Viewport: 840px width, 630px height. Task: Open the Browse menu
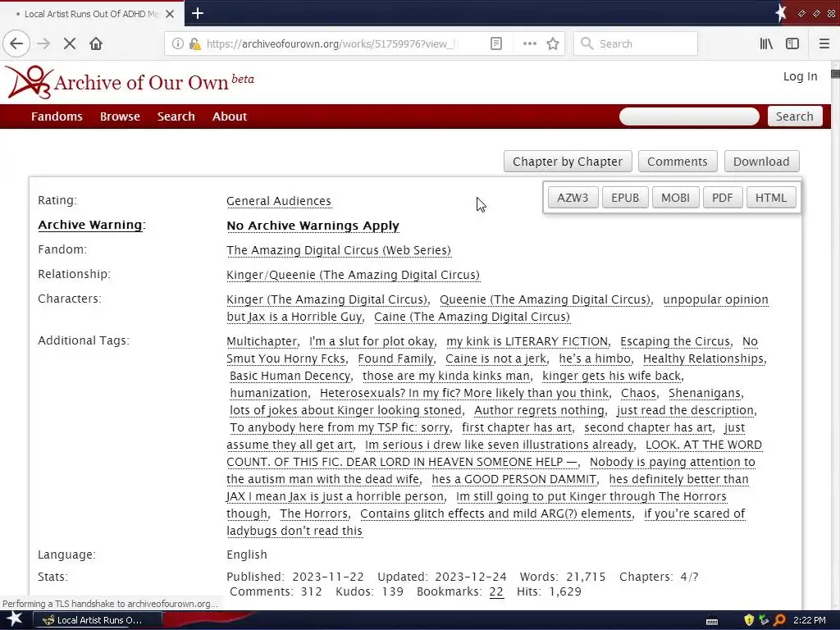[x=120, y=116]
